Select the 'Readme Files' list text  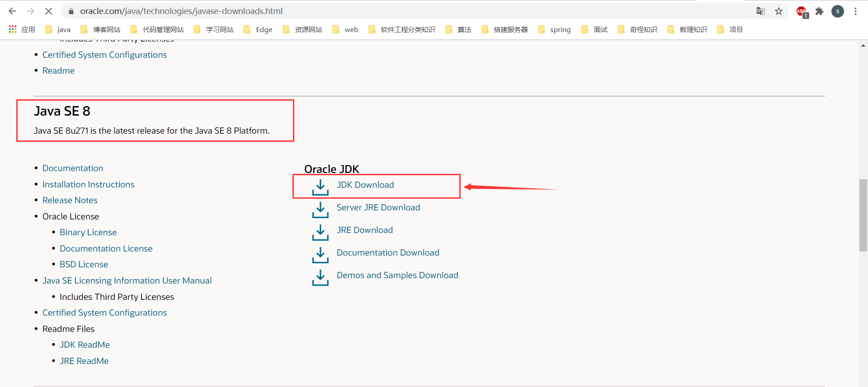point(68,329)
